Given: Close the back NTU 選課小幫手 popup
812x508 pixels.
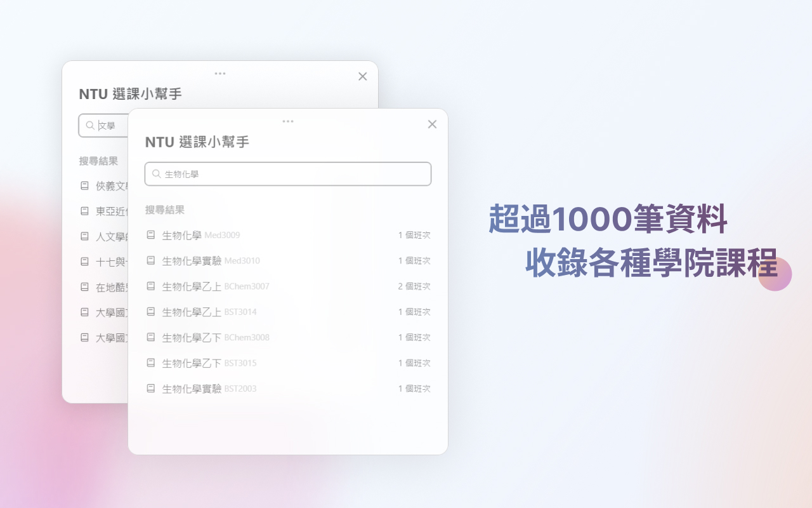Looking at the screenshot, I should pyautogui.click(x=362, y=76).
